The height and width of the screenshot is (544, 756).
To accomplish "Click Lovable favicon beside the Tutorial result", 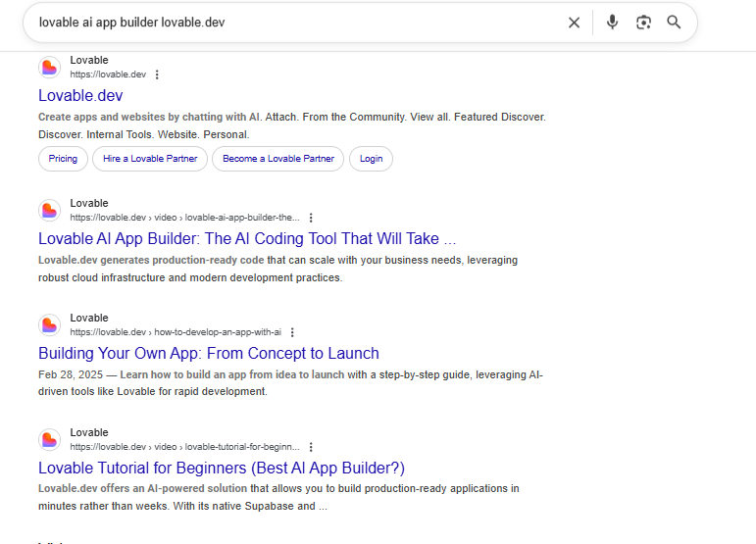I will [x=49, y=440].
